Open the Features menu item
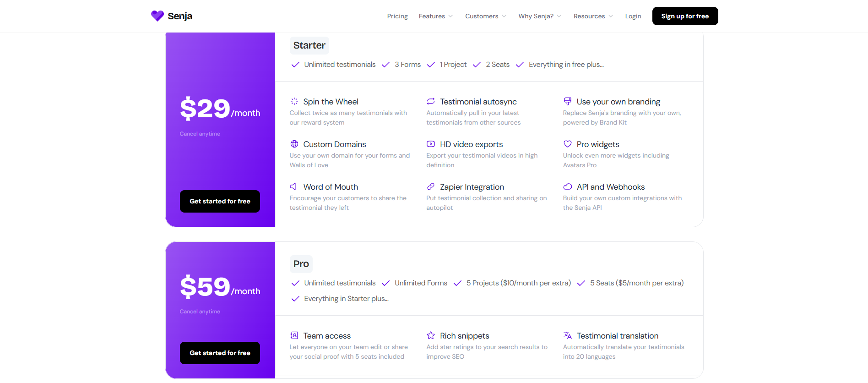868x383 pixels. coord(432,16)
